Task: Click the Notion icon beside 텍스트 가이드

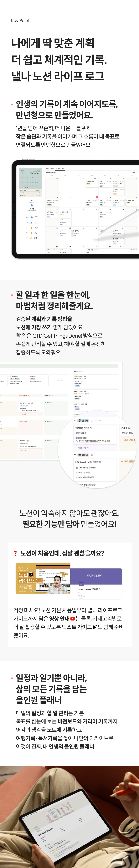Action: click(95, 627)
